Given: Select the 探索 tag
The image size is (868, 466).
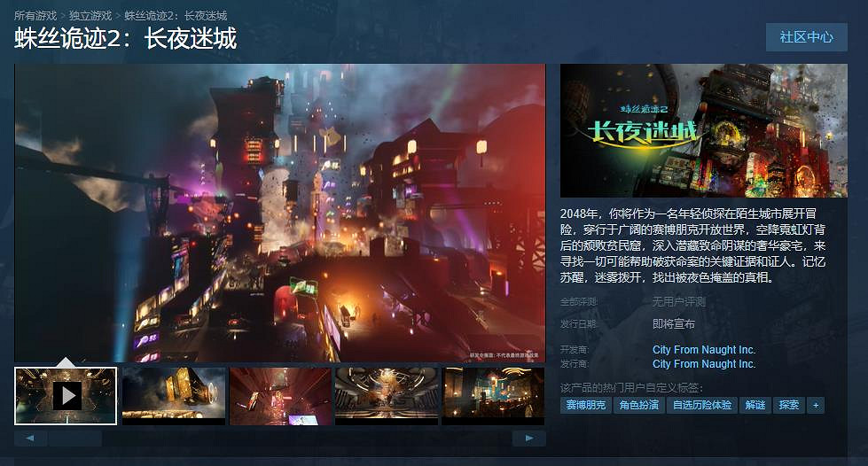Looking at the screenshot, I should 789,405.
